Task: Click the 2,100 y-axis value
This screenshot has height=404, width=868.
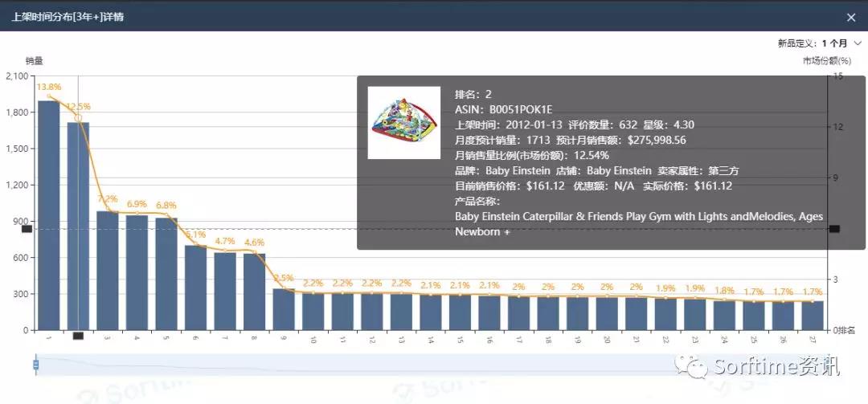Action: 17,76
